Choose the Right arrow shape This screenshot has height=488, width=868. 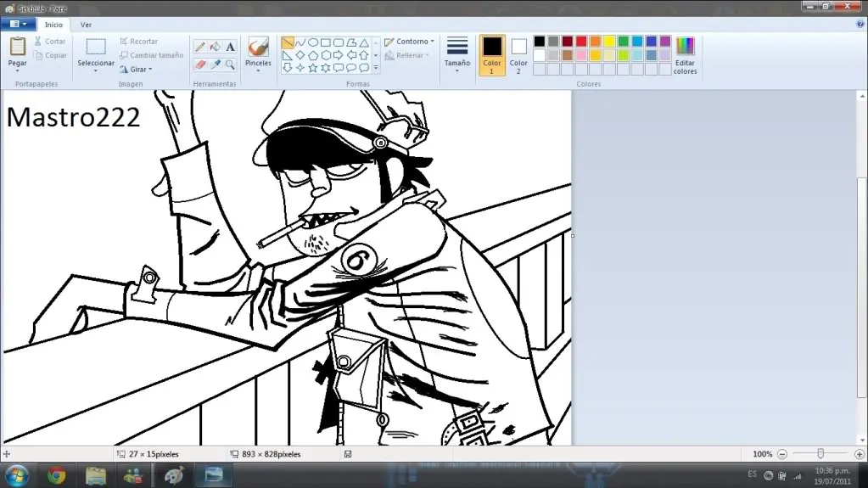click(x=339, y=55)
